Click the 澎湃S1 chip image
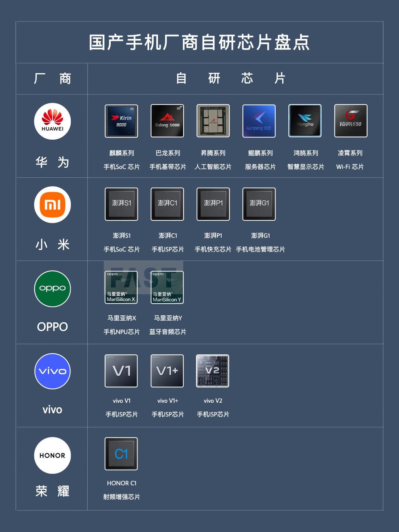The image size is (399, 532). tap(121, 204)
